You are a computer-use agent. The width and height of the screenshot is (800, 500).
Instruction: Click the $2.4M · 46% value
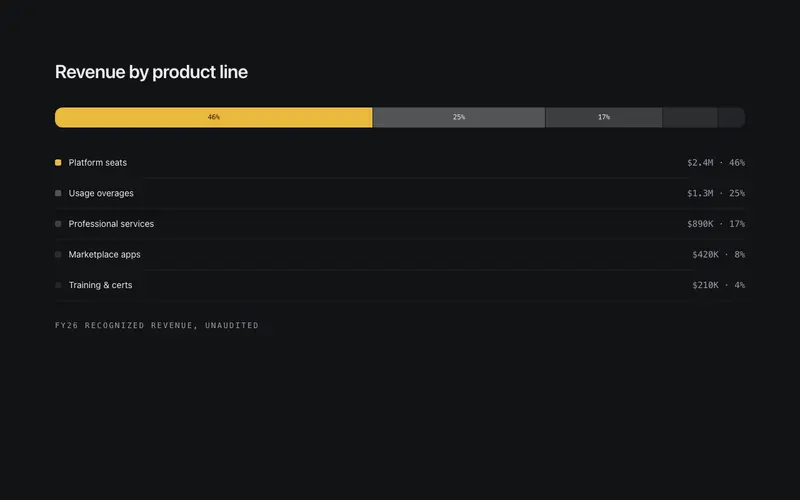[x=716, y=163]
